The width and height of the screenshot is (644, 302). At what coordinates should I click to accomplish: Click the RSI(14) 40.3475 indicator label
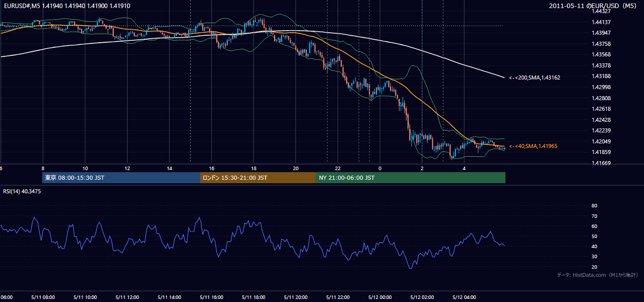pyautogui.click(x=22, y=191)
